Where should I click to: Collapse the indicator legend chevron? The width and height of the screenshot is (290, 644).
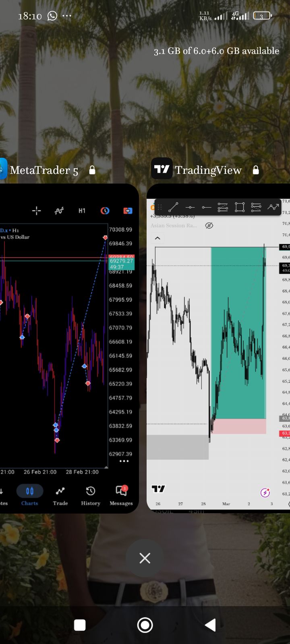click(157, 238)
